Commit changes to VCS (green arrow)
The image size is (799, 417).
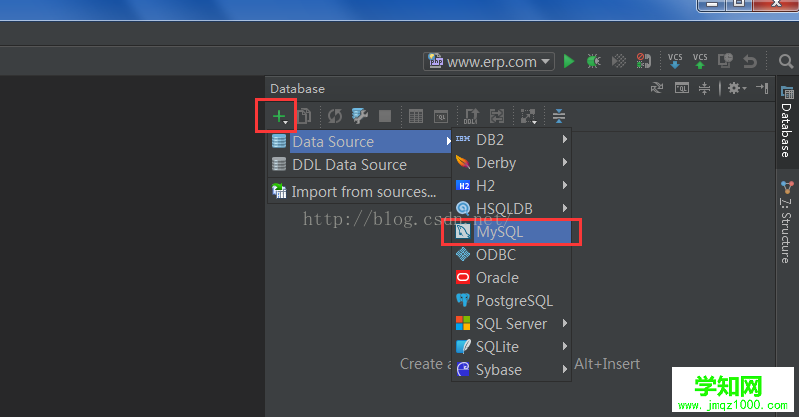[700, 61]
